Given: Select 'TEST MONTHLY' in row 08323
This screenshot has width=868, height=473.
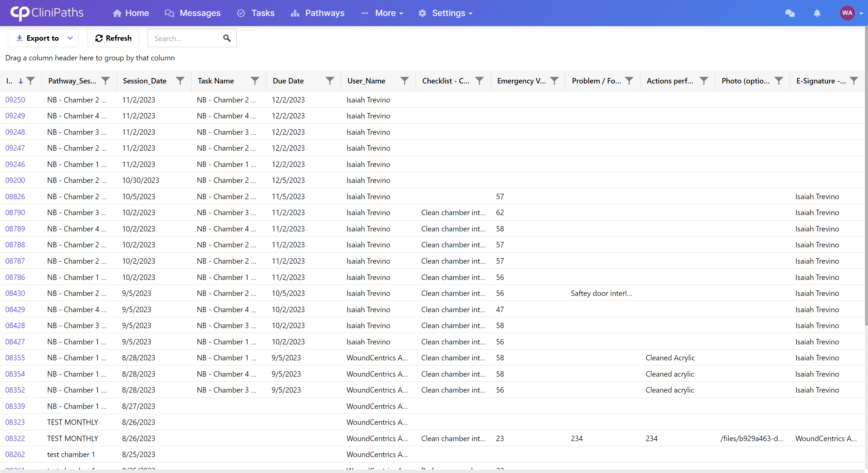Looking at the screenshot, I should click(73, 422).
